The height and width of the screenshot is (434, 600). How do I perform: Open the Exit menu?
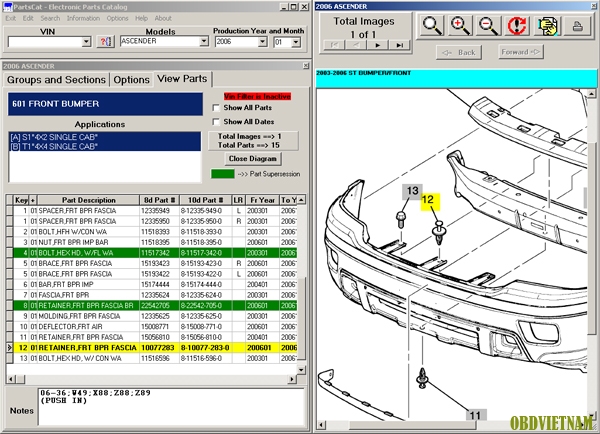coord(10,18)
